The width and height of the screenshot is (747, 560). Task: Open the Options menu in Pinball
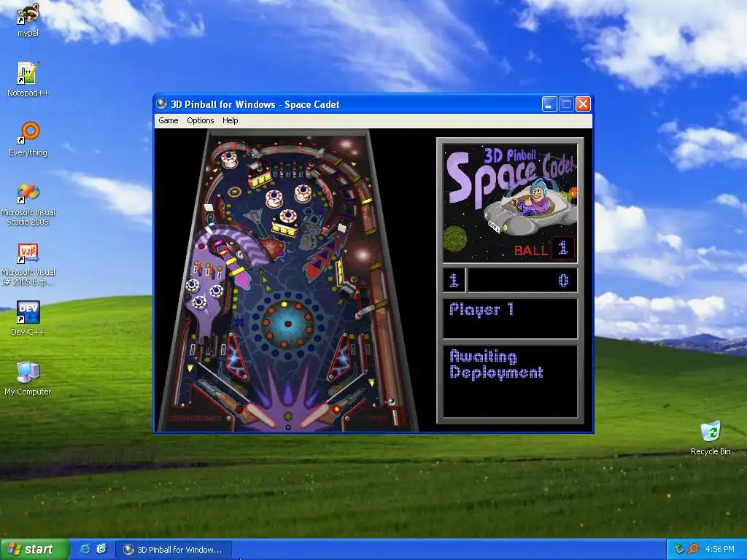click(x=200, y=120)
